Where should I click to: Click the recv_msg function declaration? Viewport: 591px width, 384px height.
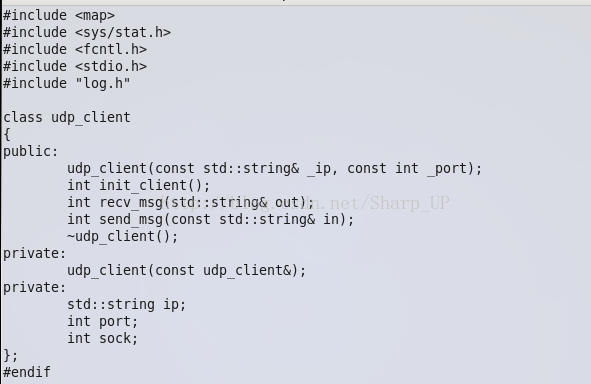[190, 202]
